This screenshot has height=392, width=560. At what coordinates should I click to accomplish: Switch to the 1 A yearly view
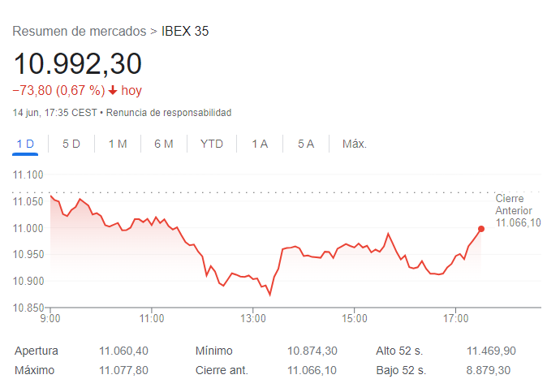260,144
